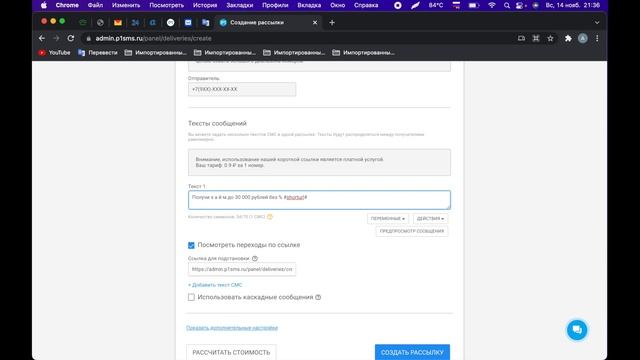
Task: Open the Окно menu
Action: pyautogui.click(x=338, y=5)
